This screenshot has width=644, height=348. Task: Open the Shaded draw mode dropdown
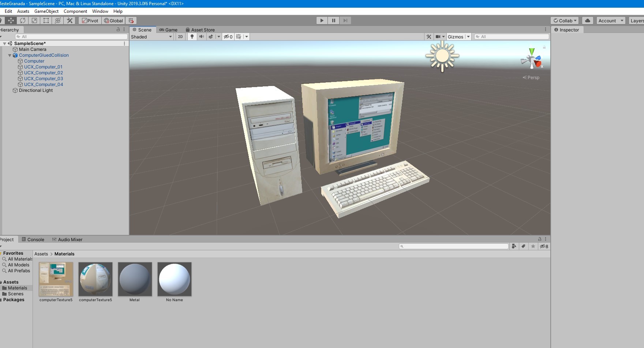click(151, 37)
